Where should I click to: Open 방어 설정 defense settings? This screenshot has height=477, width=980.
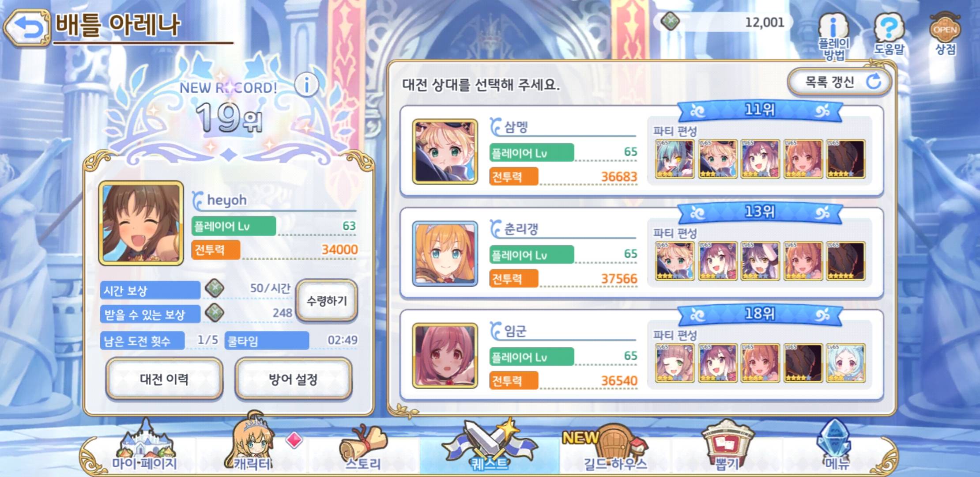[x=293, y=379]
